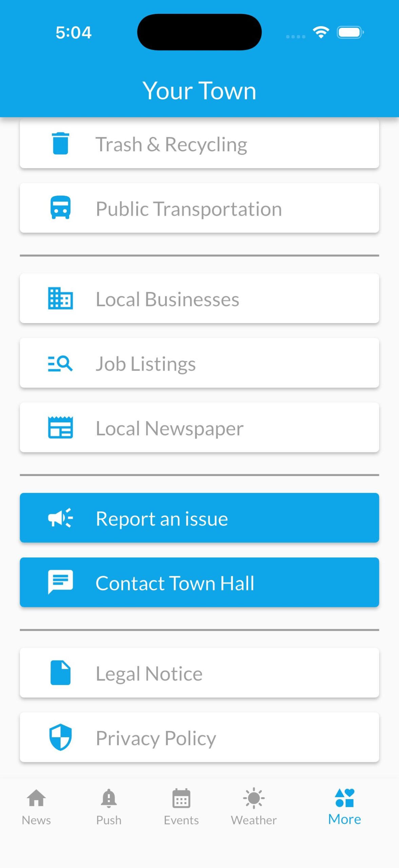Go to the Events tab
This screenshot has height=868, width=399.
click(181, 807)
